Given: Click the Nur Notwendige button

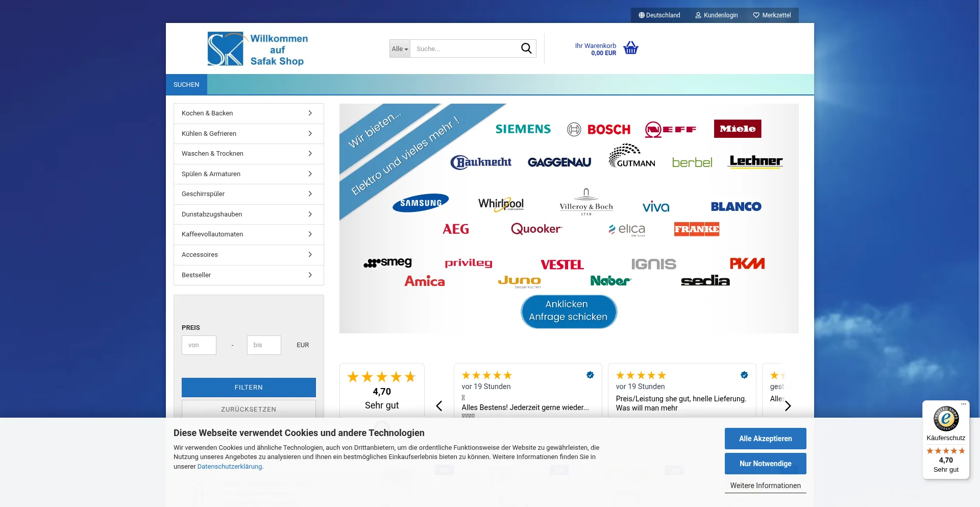Looking at the screenshot, I should (765, 464).
